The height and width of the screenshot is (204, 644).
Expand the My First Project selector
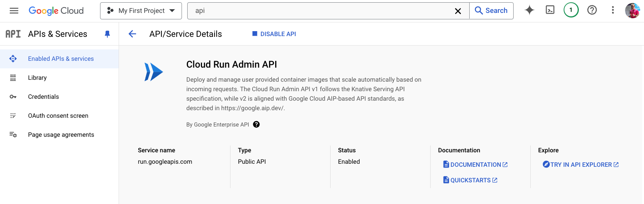tap(141, 11)
